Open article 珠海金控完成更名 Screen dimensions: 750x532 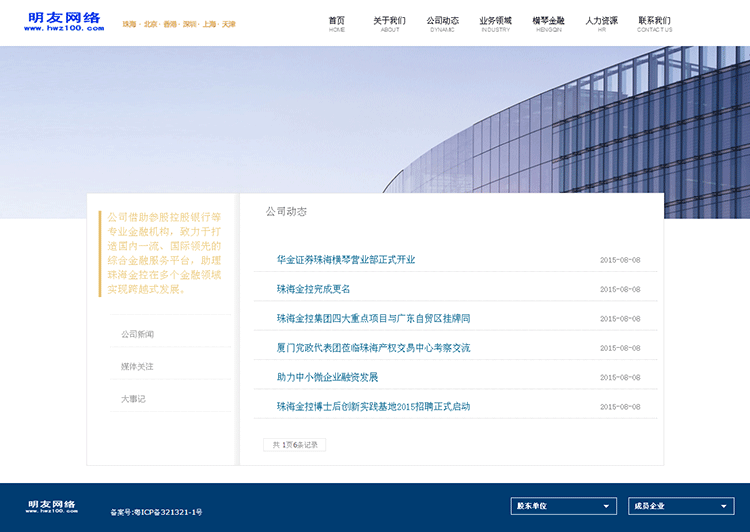point(313,289)
